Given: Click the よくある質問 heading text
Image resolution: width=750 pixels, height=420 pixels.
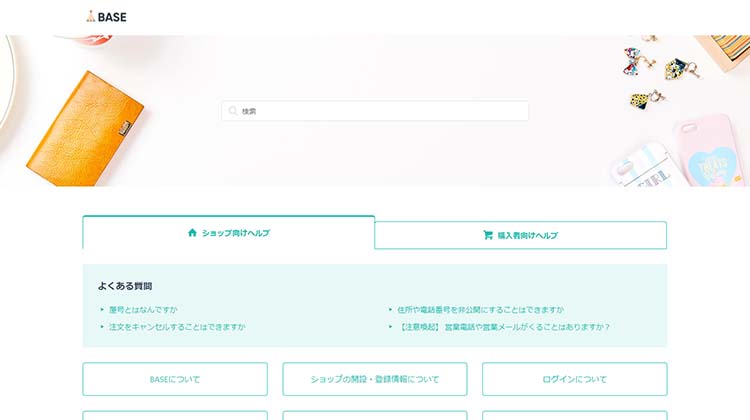Looking at the screenshot, I should click(125, 286).
